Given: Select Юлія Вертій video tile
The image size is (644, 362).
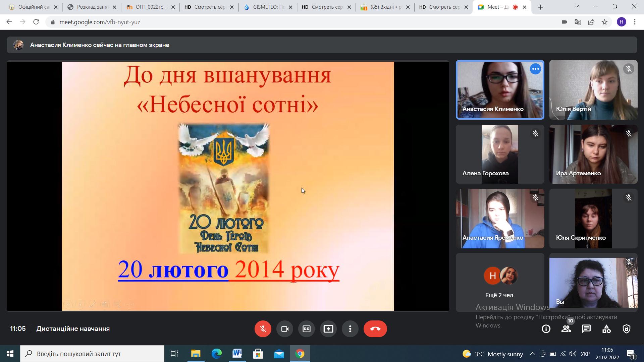Looking at the screenshot, I should pyautogui.click(x=593, y=90).
